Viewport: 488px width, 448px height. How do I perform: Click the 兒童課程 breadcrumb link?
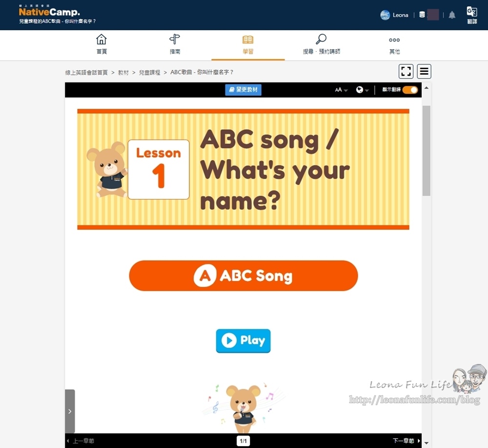point(149,73)
